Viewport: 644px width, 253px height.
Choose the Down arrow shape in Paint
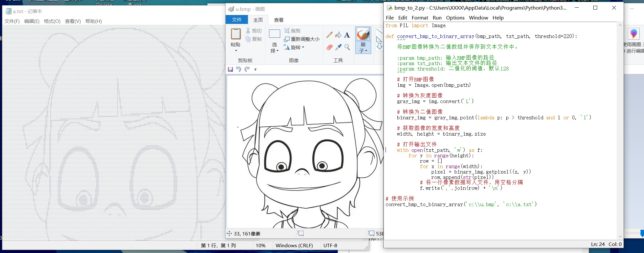pos(379,47)
